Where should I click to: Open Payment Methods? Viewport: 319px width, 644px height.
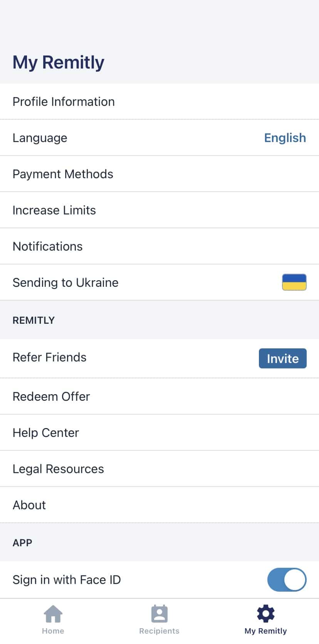click(x=159, y=174)
